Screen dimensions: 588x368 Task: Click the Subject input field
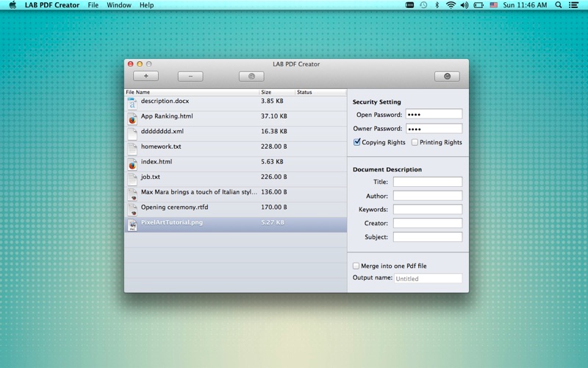pyautogui.click(x=428, y=237)
